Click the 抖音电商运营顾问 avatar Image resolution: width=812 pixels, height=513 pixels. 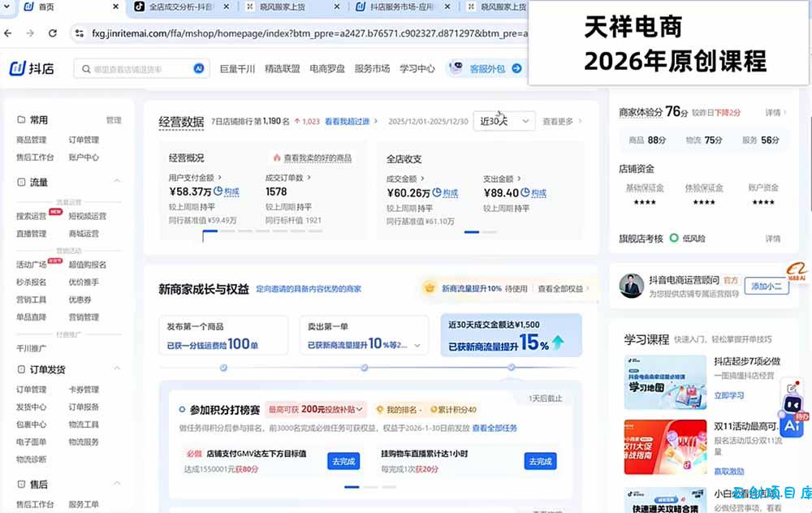pos(631,286)
